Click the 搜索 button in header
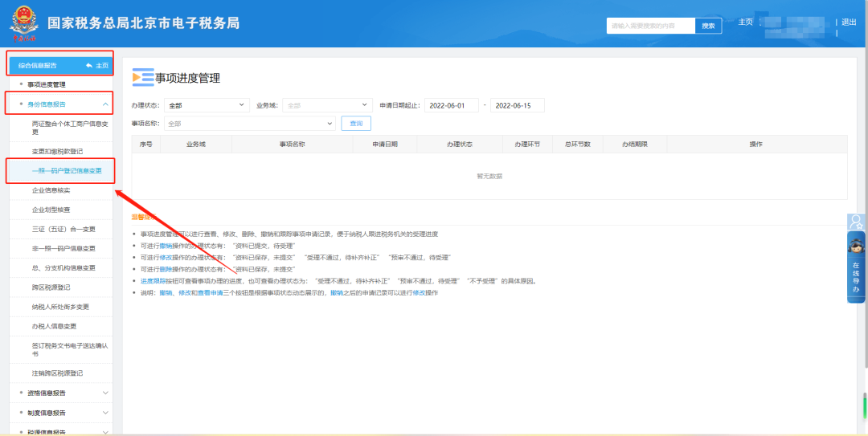 point(708,26)
